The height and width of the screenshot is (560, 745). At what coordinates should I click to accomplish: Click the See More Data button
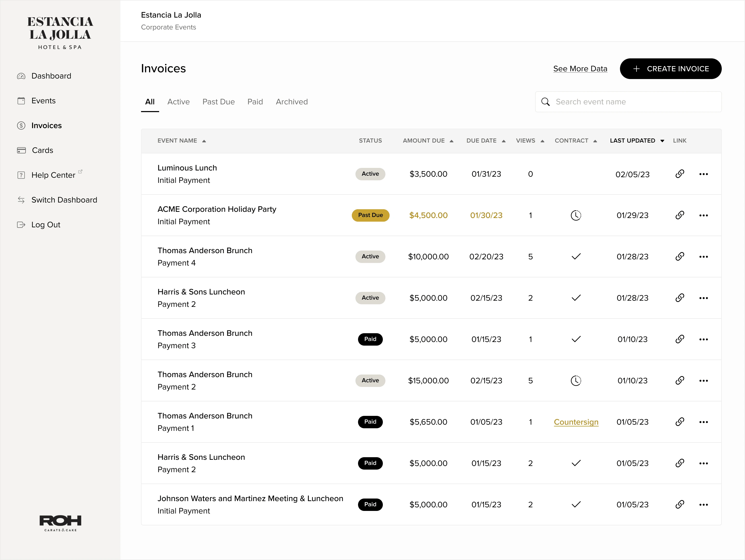(x=580, y=69)
